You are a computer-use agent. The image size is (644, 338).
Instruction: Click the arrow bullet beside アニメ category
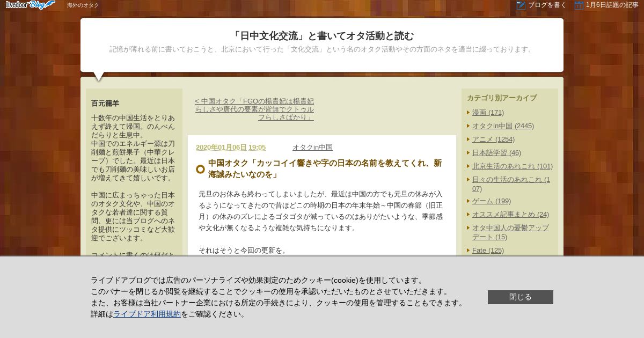[469, 139]
